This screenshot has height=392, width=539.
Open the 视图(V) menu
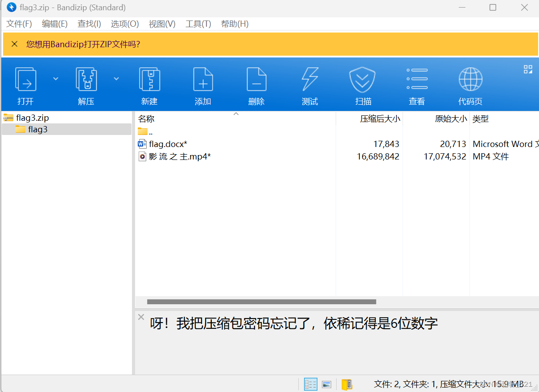(x=162, y=24)
